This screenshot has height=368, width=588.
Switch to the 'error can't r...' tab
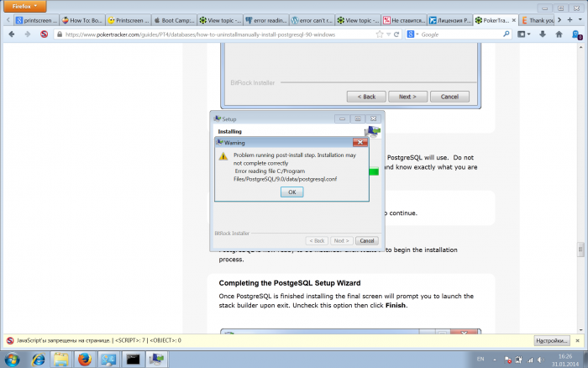point(312,20)
